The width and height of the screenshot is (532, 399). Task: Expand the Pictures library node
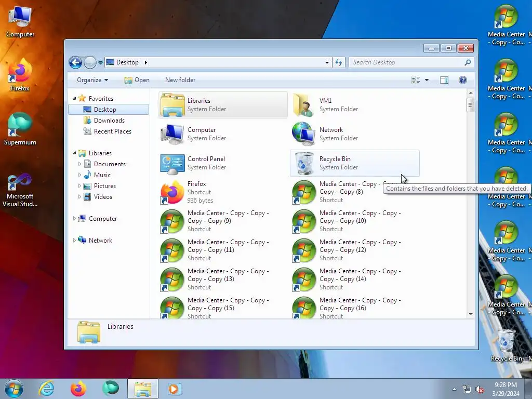coord(79,186)
